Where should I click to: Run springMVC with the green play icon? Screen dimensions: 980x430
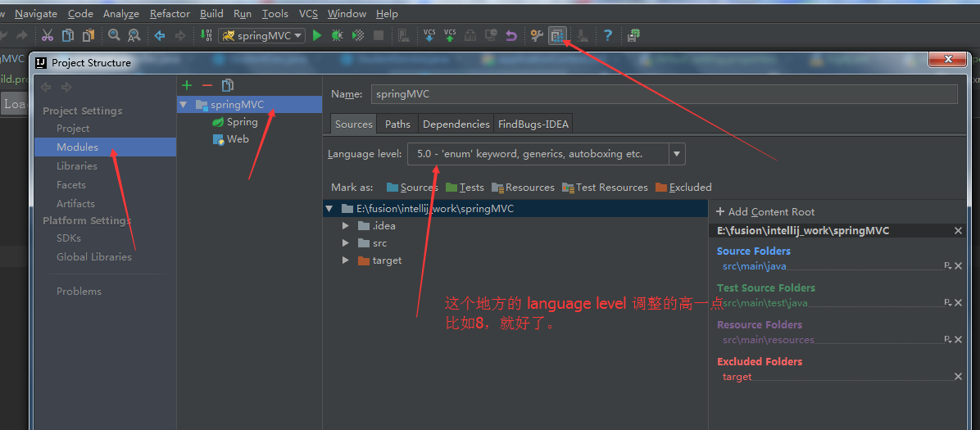[x=317, y=35]
